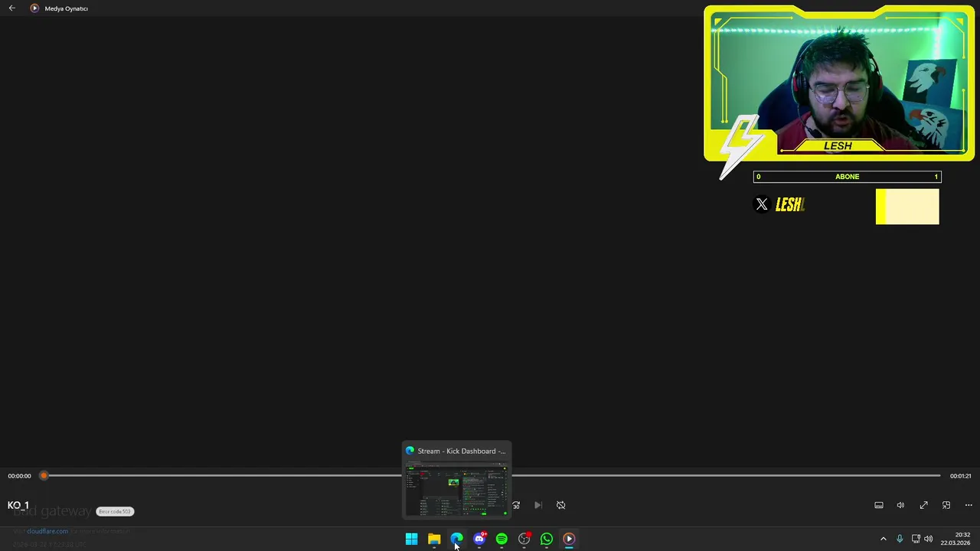
Task: Switch to mini player view
Action: click(x=946, y=505)
